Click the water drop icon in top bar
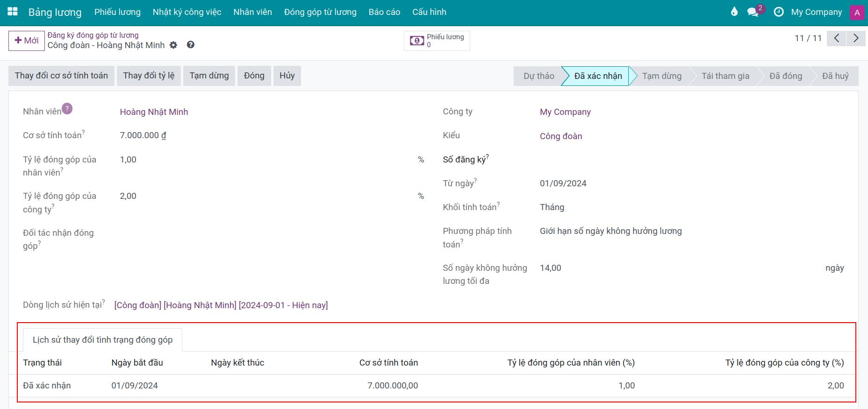This screenshot has height=409, width=868. click(x=734, y=12)
